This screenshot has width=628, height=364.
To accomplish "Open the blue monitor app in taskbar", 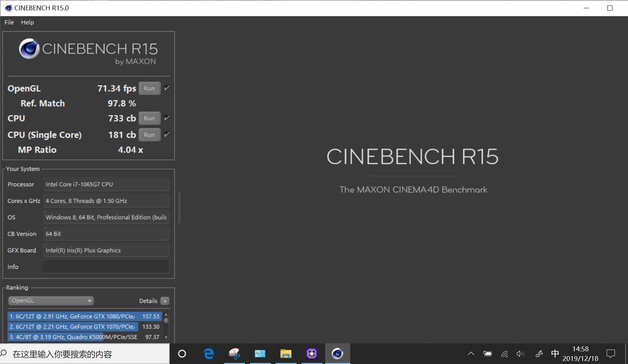I will 260,354.
